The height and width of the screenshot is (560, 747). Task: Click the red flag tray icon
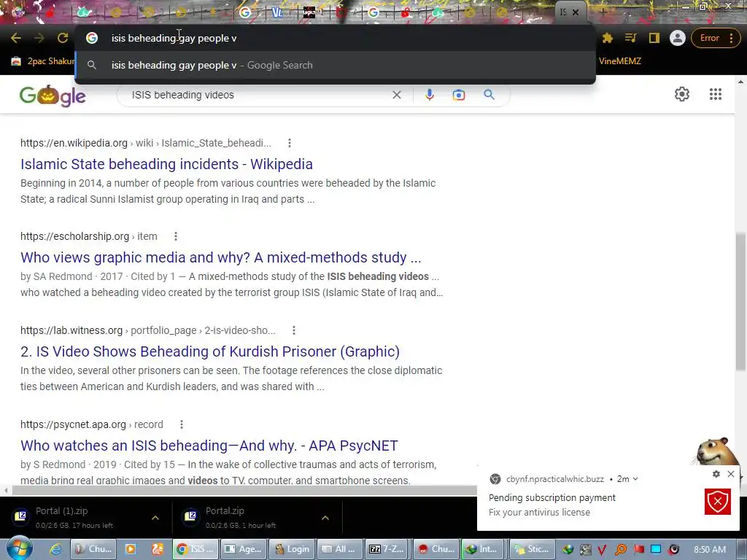tap(638, 550)
